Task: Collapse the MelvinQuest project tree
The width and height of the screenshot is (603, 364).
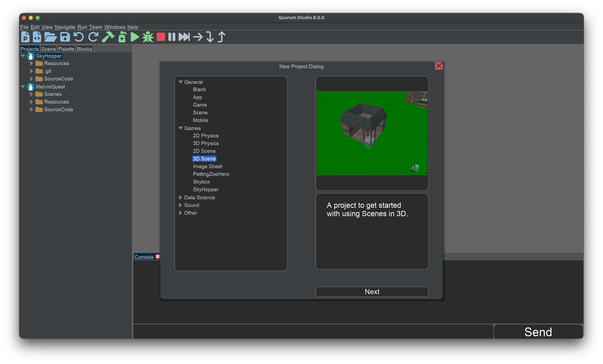Action: tap(23, 86)
